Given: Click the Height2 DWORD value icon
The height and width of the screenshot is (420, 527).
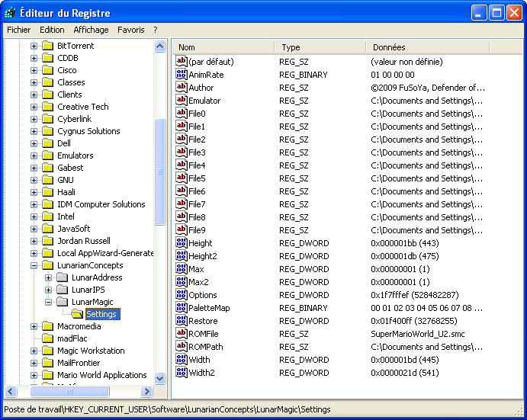Looking at the screenshot, I should [x=182, y=255].
